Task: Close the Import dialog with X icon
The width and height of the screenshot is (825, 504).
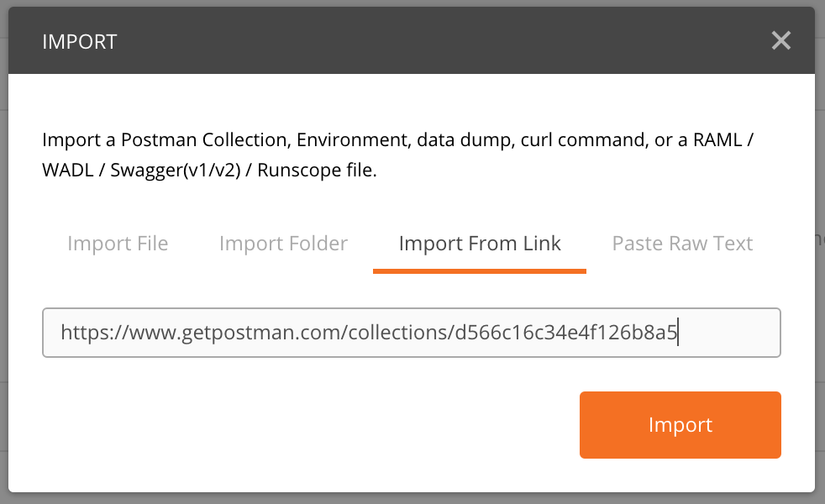Action: point(781,40)
